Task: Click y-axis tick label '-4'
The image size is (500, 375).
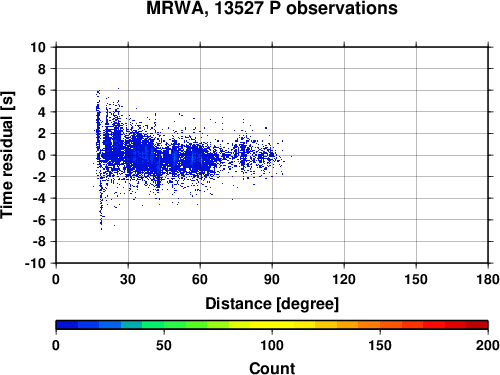Action: coord(39,198)
